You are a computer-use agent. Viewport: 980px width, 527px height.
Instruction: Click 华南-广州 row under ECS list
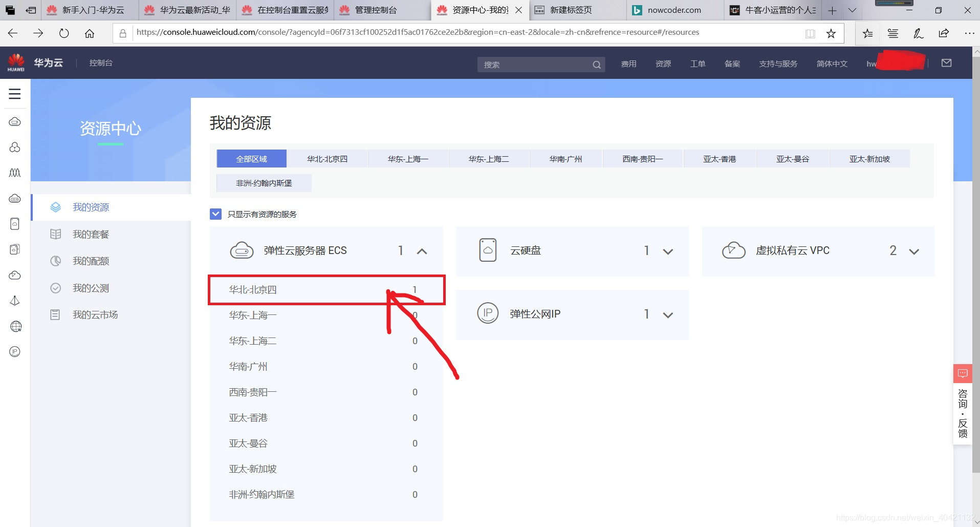pos(326,367)
